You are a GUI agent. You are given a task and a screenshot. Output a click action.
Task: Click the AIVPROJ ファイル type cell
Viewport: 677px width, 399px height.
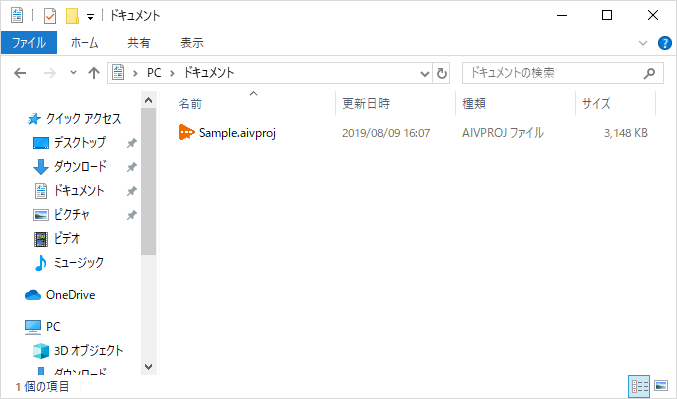pos(503,133)
